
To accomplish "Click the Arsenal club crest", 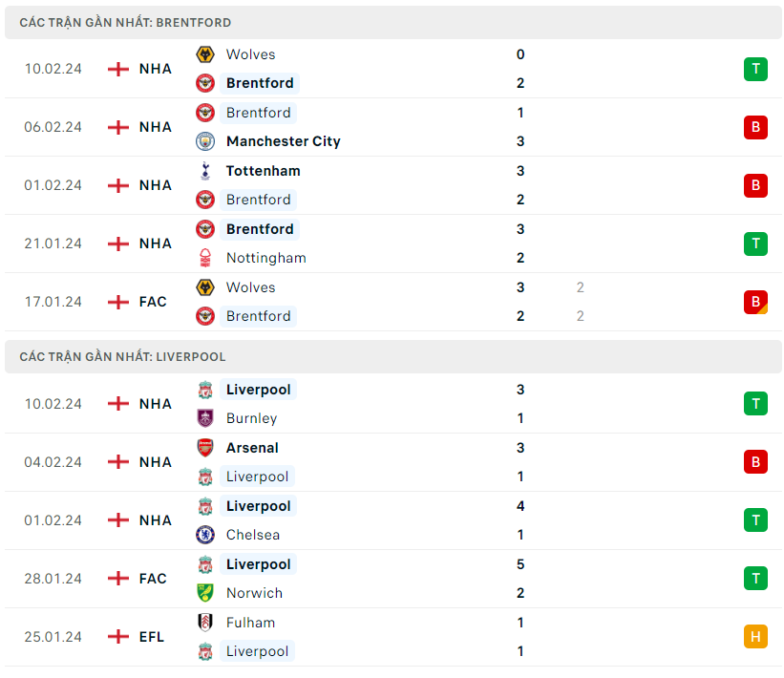I will click(205, 448).
